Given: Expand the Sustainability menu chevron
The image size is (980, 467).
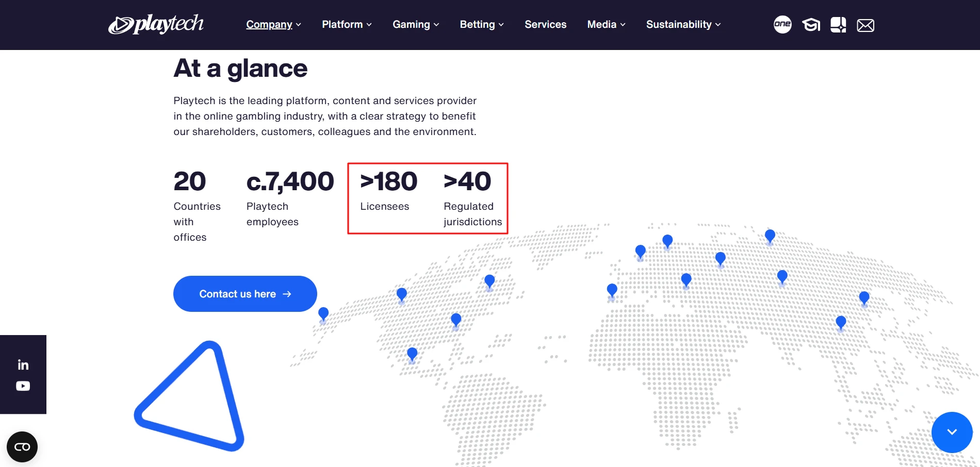Looking at the screenshot, I should point(718,25).
